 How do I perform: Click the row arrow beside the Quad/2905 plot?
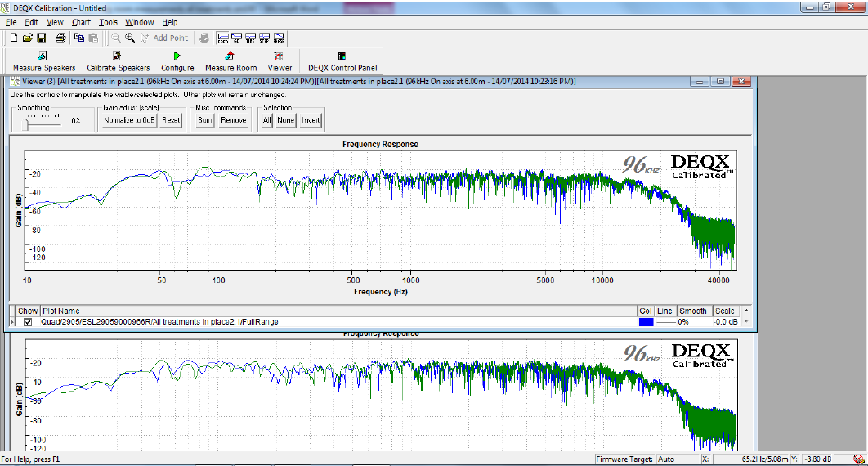[x=13, y=322]
